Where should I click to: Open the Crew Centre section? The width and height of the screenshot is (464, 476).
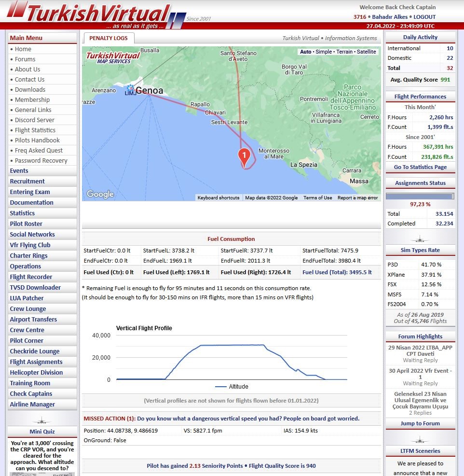point(42,330)
